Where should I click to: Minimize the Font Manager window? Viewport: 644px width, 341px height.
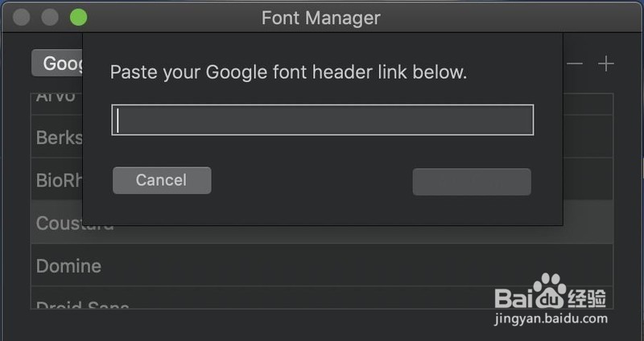pyautogui.click(x=50, y=17)
